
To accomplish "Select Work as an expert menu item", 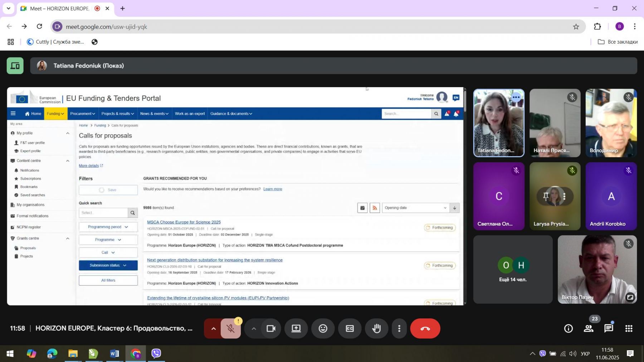I will (190, 114).
